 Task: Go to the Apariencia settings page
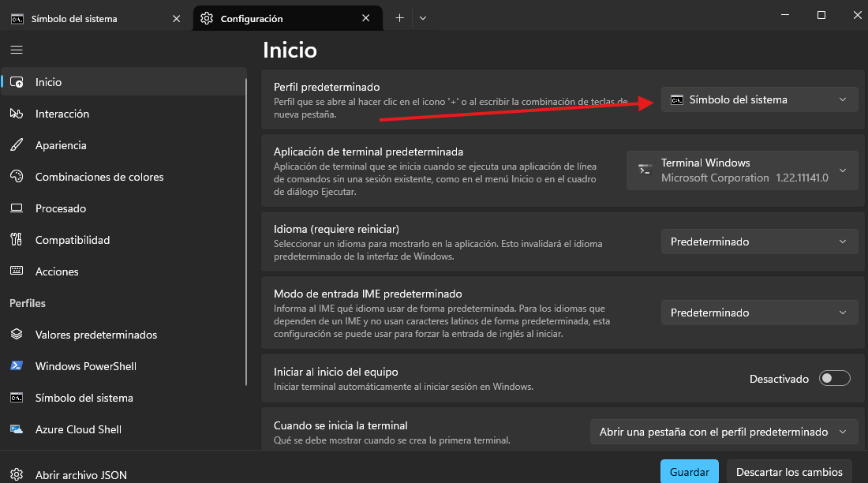click(x=123, y=145)
